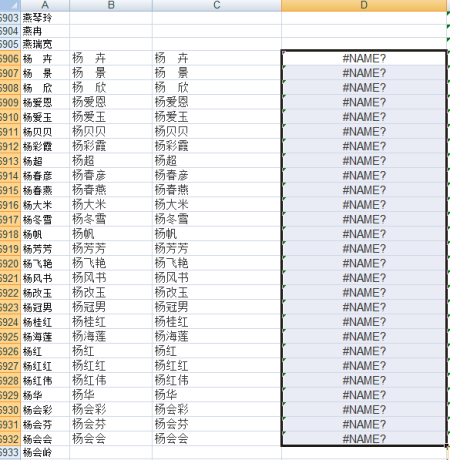Image resolution: width=450 pixels, height=460 pixels.
Task: Select cell B containing 杨大米
Action: tap(111, 204)
